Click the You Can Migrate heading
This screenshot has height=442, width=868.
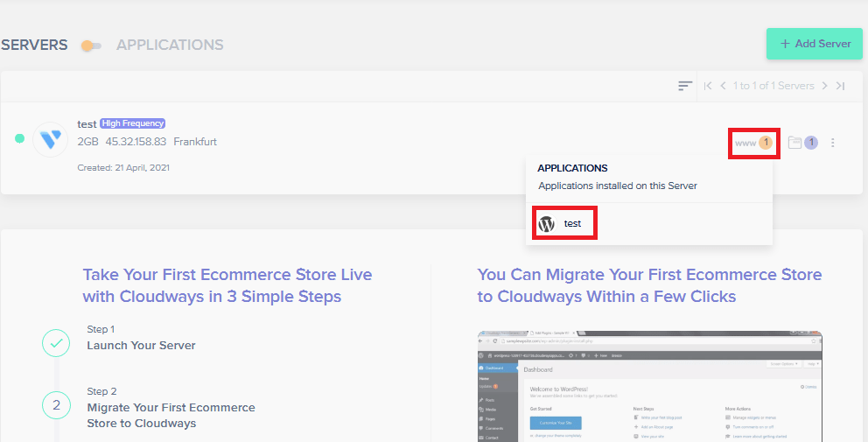pyautogui.click(x=649, y=285)
